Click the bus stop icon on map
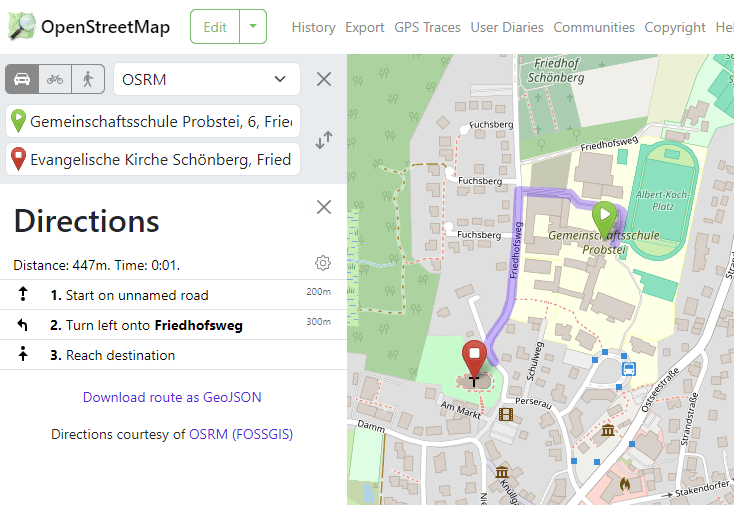This screenshot has width=734, height=505. (x=629, y=368)
